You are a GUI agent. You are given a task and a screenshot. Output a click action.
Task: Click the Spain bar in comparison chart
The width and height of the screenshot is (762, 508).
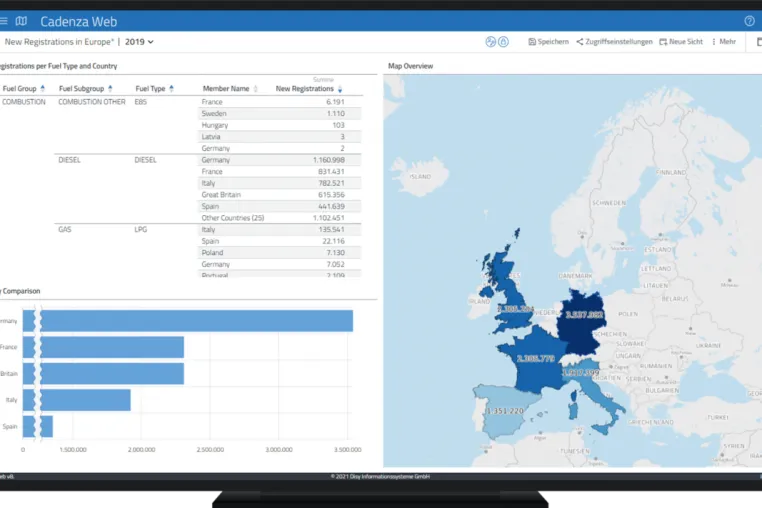[38, 426]
